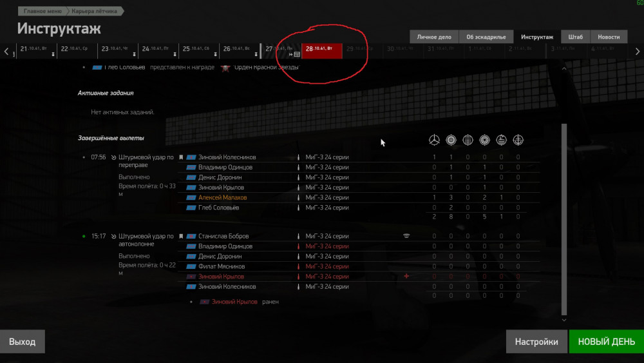Click the calendar icon on day 27
This screenshot has width=644, height=363.
coord(297,54)
